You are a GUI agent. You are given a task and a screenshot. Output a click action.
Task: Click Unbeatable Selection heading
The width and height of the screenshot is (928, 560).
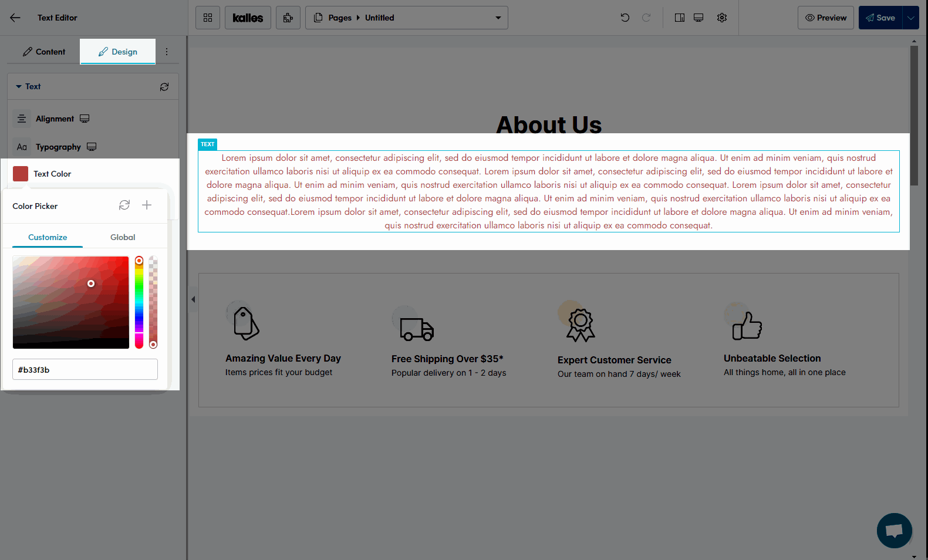(x=772, y=358)
